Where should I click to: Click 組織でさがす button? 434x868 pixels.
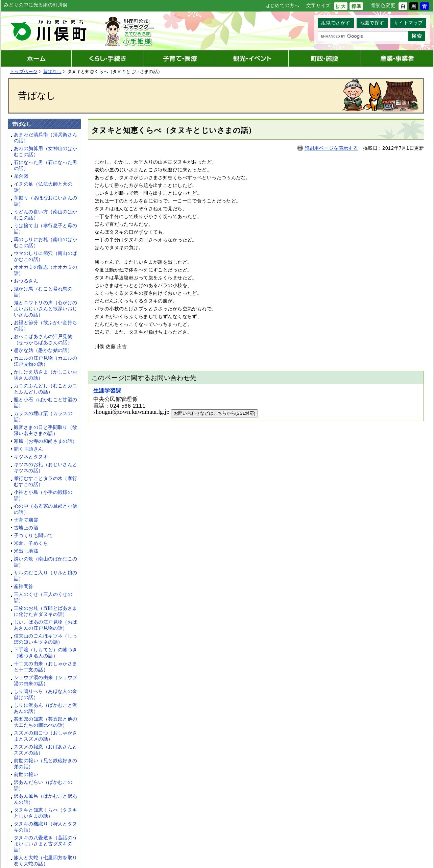coord(335,23)
